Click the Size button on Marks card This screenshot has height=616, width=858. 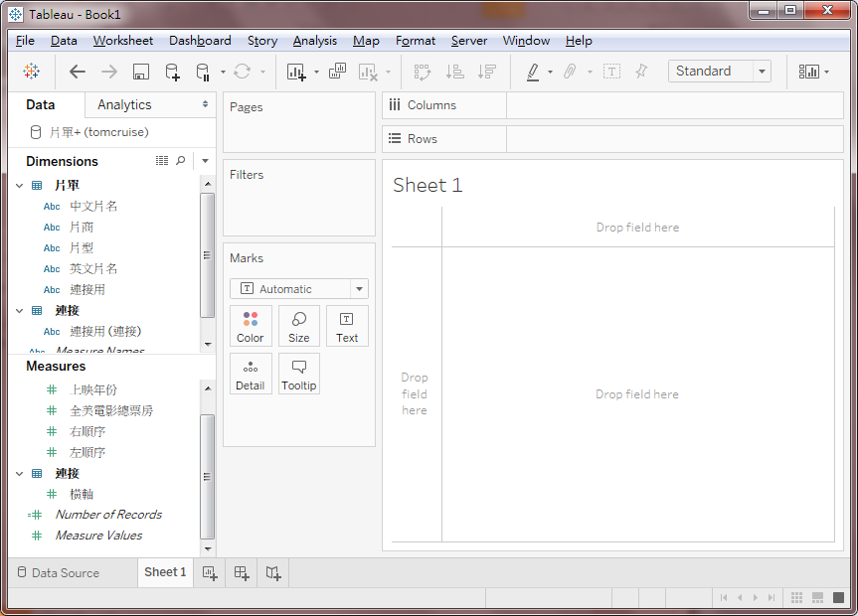point(299,326)
